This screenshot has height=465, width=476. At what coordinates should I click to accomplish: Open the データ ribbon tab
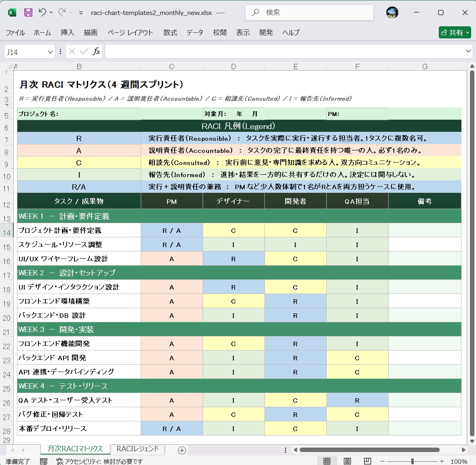click(195, 32)
